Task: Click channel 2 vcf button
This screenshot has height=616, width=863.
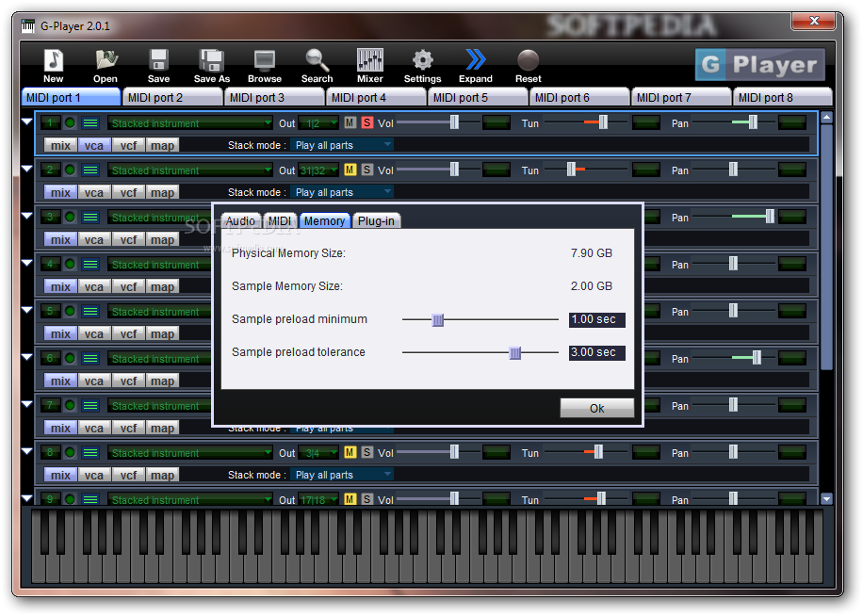Action: 128,192
